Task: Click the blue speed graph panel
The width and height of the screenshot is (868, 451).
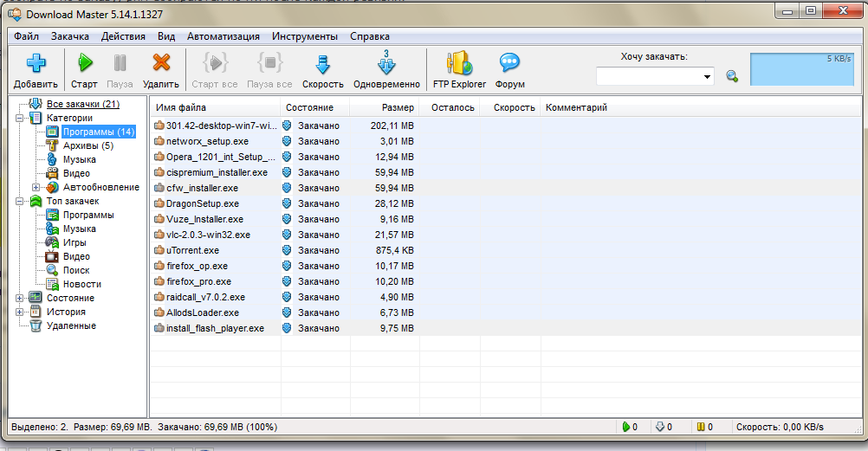Action: pyautogui.click(x=801, y=69)
